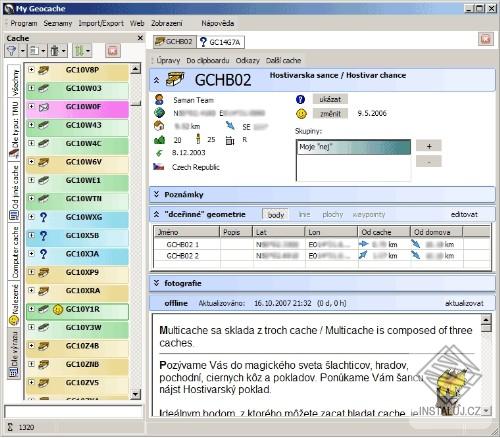Switch to the Nalezené vertical tab
This screenshot has height=438, width=500.
click(14, 304)
